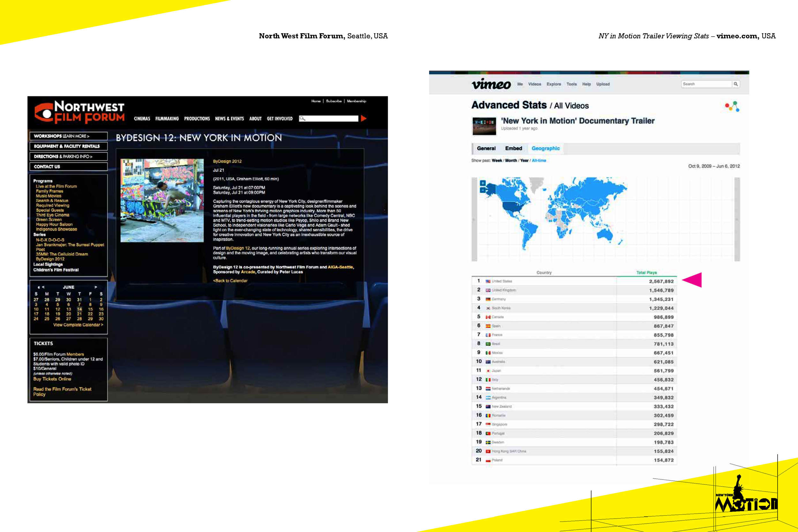Screen dimensions: 798x532
Task: Open Vimeo's Videos nav item
Action: point(534,84)
